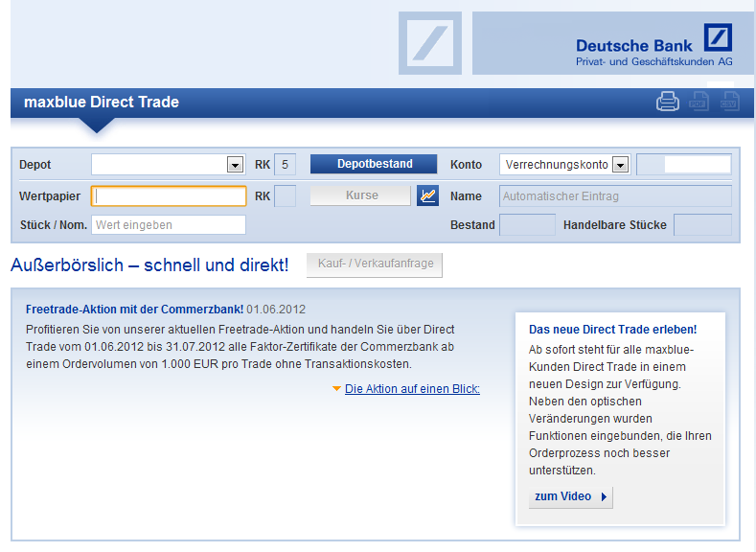Click the Wertpapier label

(50, 196)
